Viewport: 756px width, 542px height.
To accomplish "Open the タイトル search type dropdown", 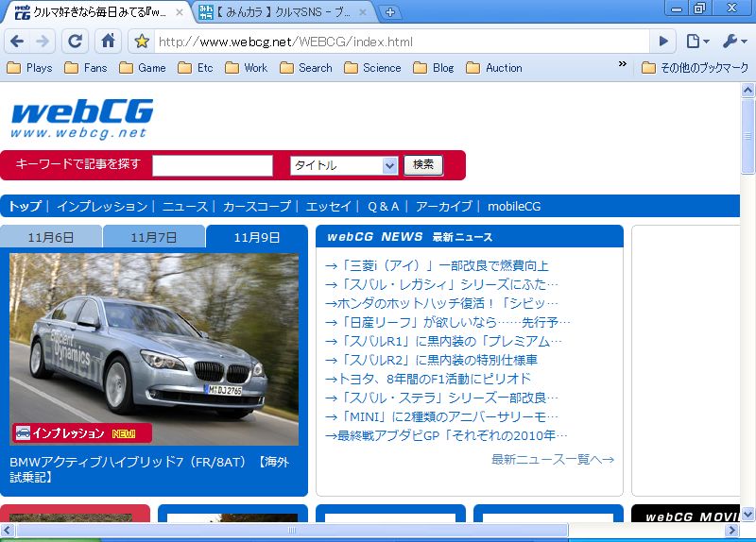I will tap(344, 165).
